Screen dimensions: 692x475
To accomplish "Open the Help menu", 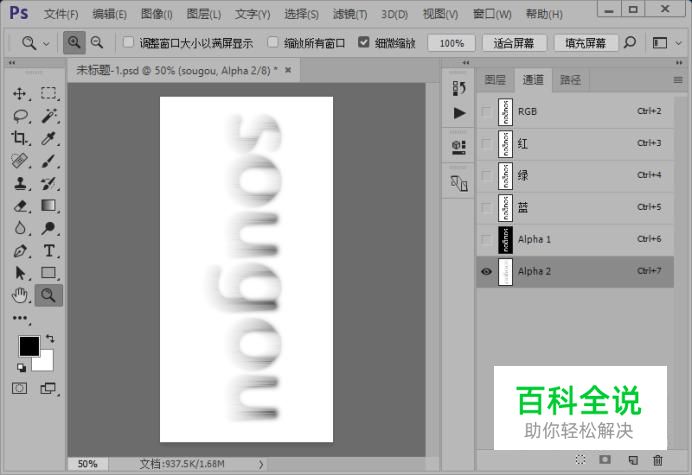I will 544,14.
